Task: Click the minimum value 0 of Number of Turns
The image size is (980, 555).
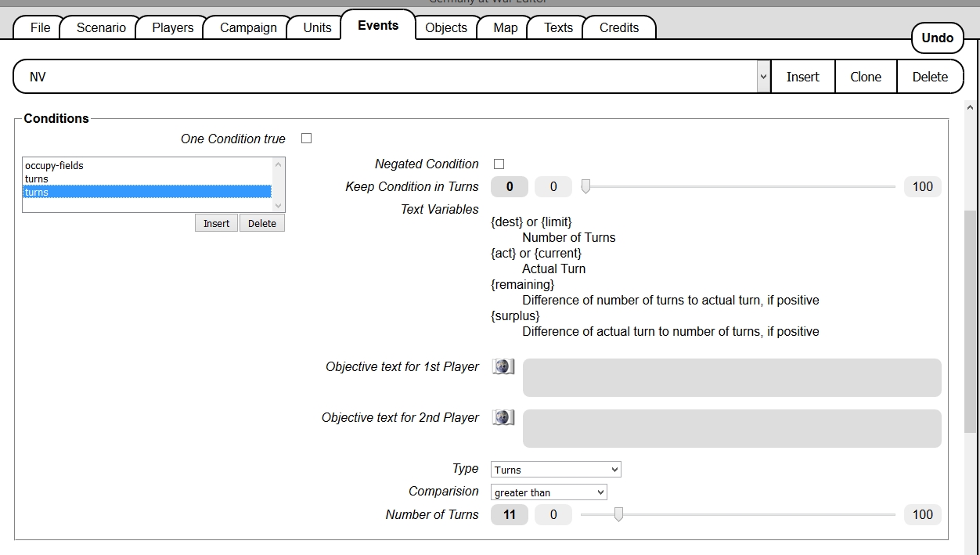Action: [x=553, y=514]
